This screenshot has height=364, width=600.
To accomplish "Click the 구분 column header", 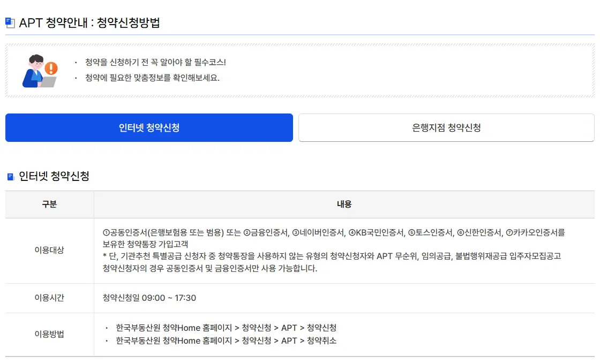I will pos(49,204).
